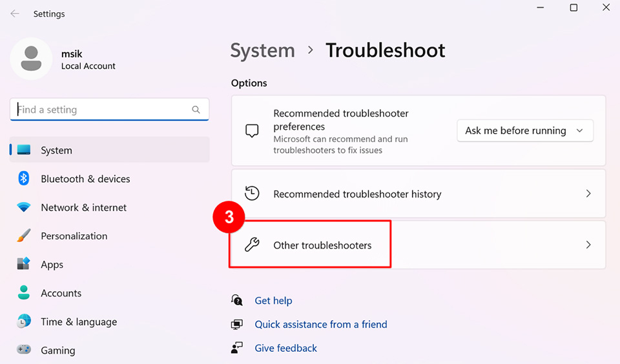Screen dimensions: 620x364
Task: Click the Wi-Fi Network icon
Action: click(24, 207)
